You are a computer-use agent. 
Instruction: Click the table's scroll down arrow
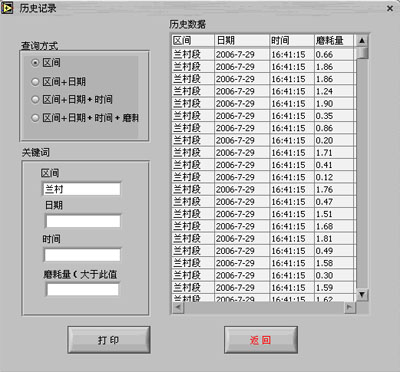point(362,294)
